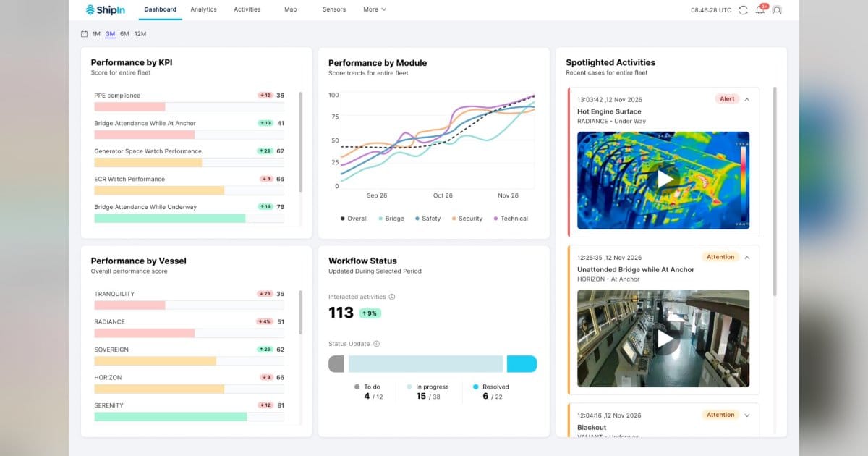The image size is (868, 456).
Task: Click info icon beside Interacted activities
Action: (x=392, y=297)
